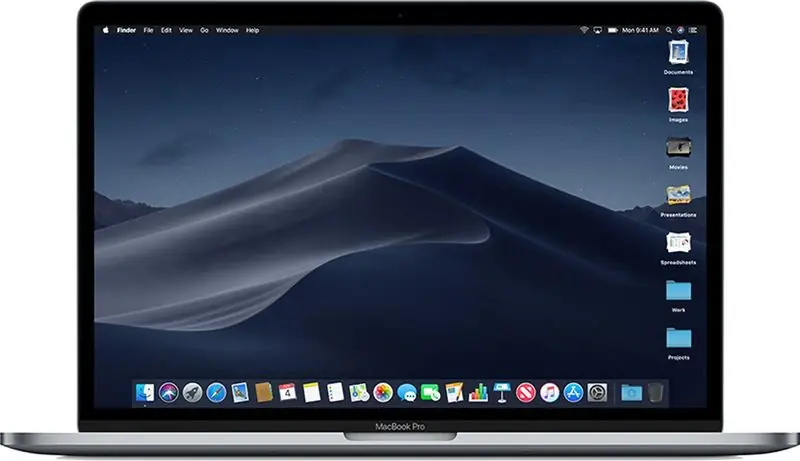Open Launchpad rocket icon in Dock
The image size is (800, 461).
click(192, 393)
